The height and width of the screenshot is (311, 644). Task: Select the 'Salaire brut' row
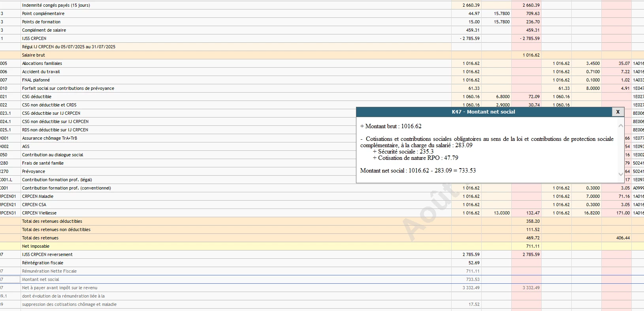pyautogui.click(x=34, y=55)
